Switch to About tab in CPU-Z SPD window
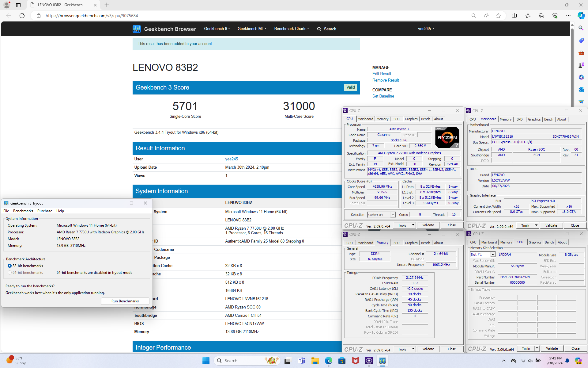The width and height of the screenshot is (588, 368). 562,242
